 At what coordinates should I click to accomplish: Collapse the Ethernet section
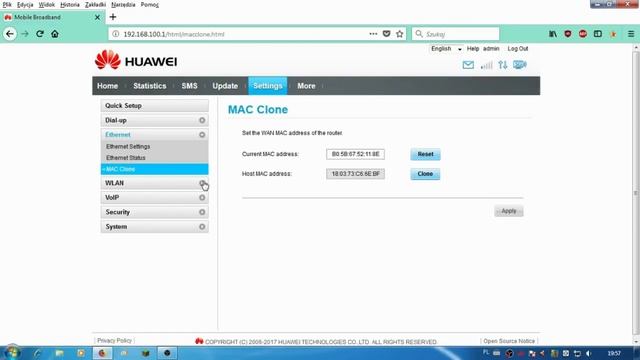point(202,135)
